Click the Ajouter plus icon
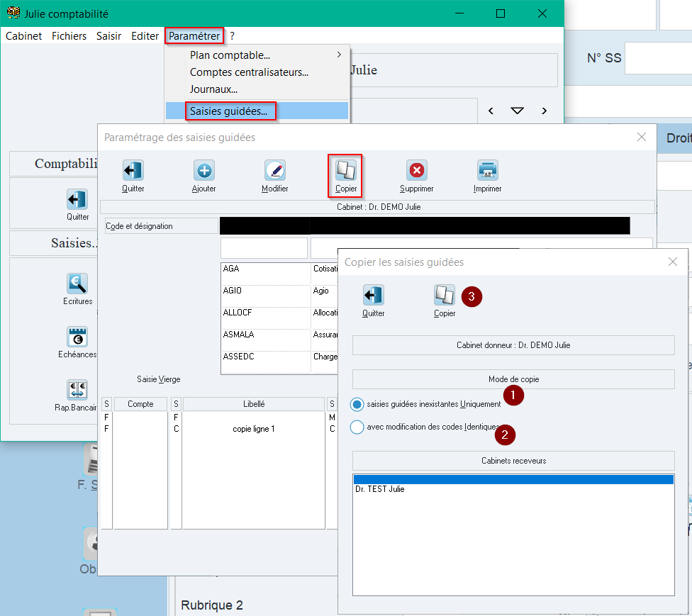Viewport: 692px width, 616px height. pyautogui.click(x=204, y=170)
